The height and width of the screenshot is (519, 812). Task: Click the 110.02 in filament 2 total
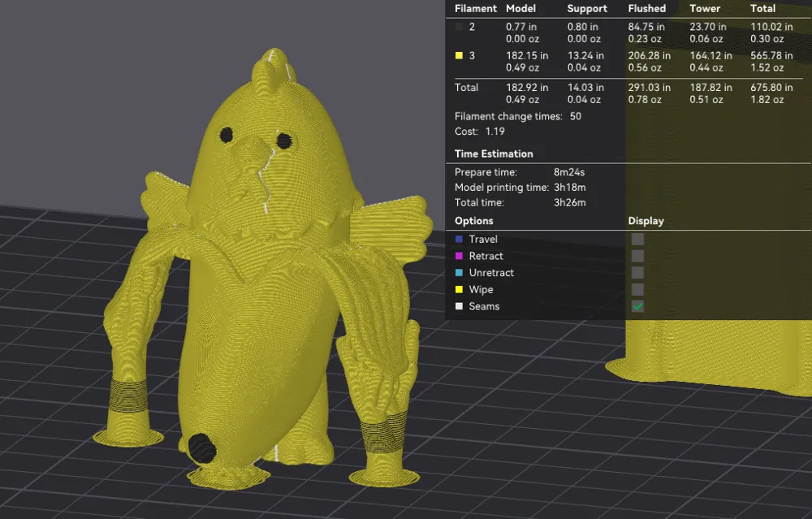click(x=771, y=27)
